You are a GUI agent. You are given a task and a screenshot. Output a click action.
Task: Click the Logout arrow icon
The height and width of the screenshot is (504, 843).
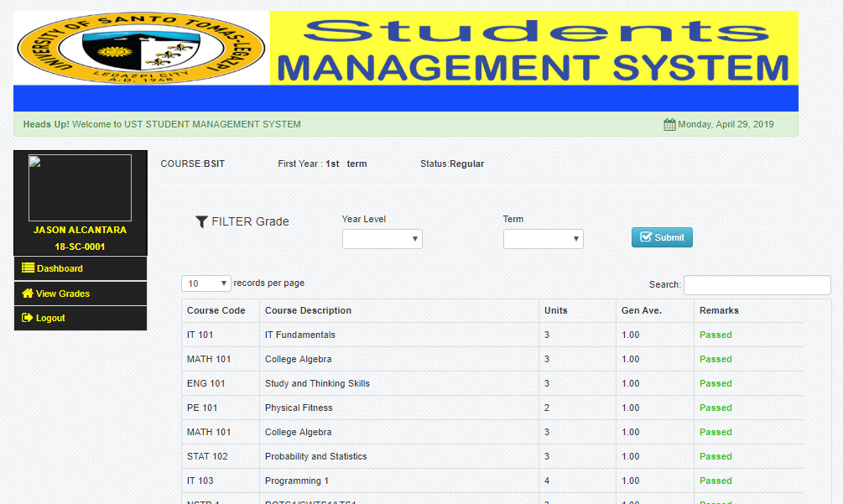[28, 318]
